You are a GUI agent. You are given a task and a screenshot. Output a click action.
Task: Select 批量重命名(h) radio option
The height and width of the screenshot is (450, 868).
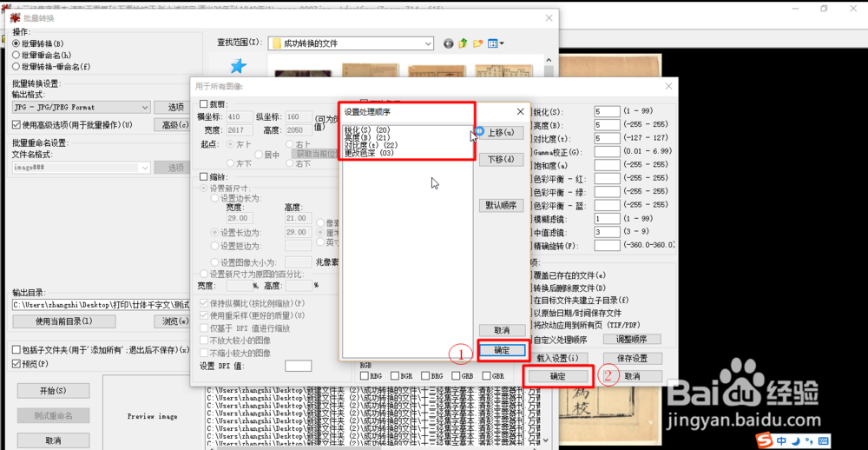pyautogui.click(x=42, y=55)
